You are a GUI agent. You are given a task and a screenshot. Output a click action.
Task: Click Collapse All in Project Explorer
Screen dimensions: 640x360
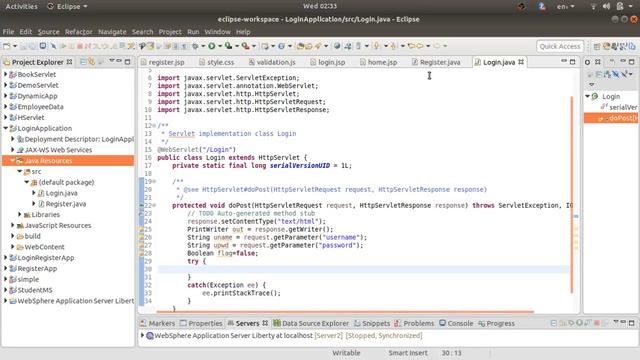83,62
